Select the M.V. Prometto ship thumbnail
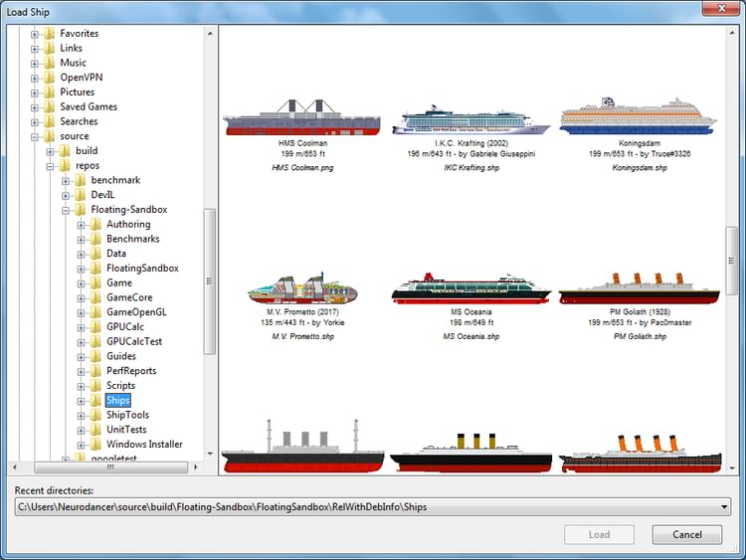 point(302,287)
